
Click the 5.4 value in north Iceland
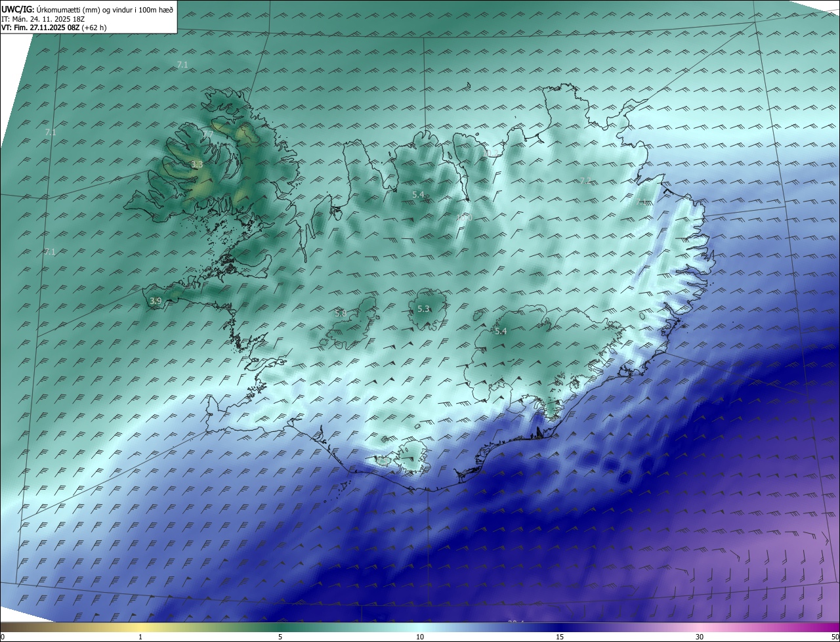coord(418,195)
